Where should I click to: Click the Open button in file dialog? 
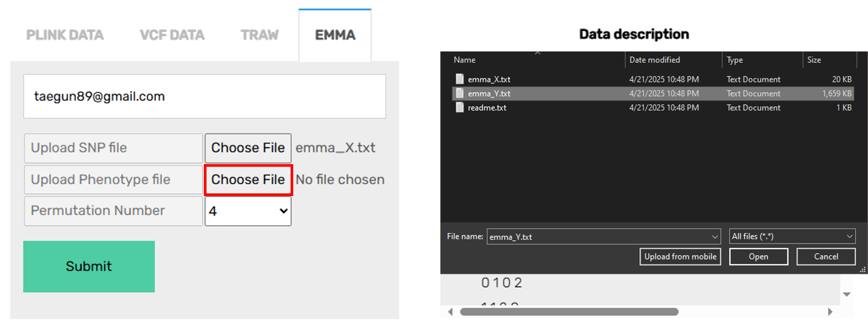coord(758,257)
